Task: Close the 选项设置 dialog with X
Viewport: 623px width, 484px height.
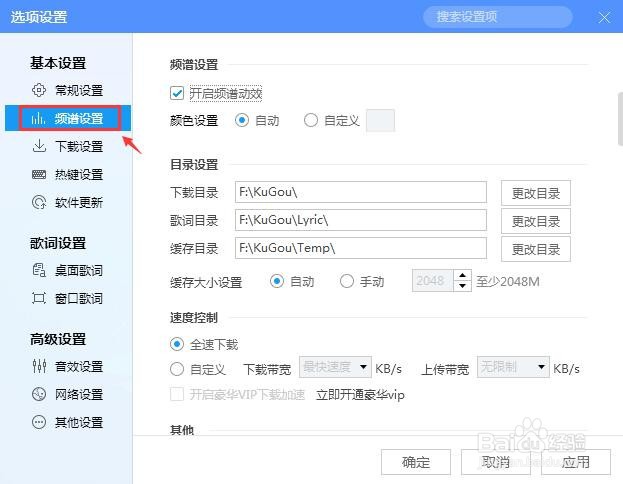Action: coord(604,17)
